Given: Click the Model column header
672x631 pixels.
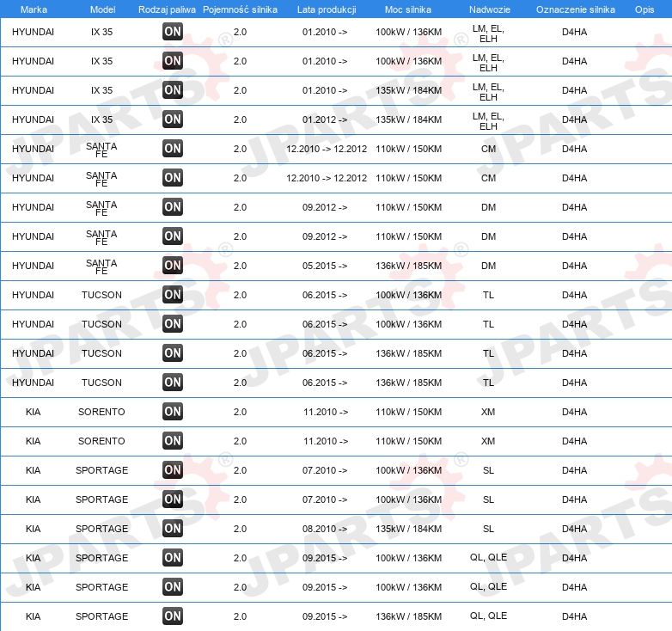Looking at the screenshot, I should point(103,9).
